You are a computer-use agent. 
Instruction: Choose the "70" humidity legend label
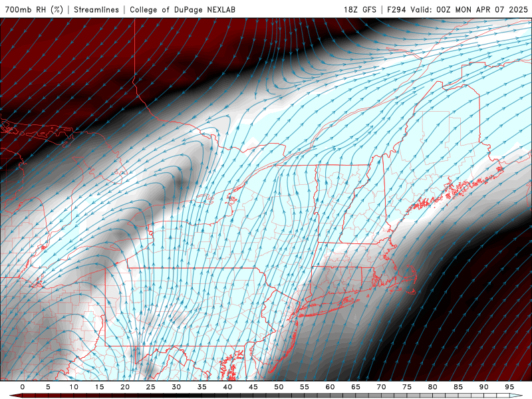(381, 387)
